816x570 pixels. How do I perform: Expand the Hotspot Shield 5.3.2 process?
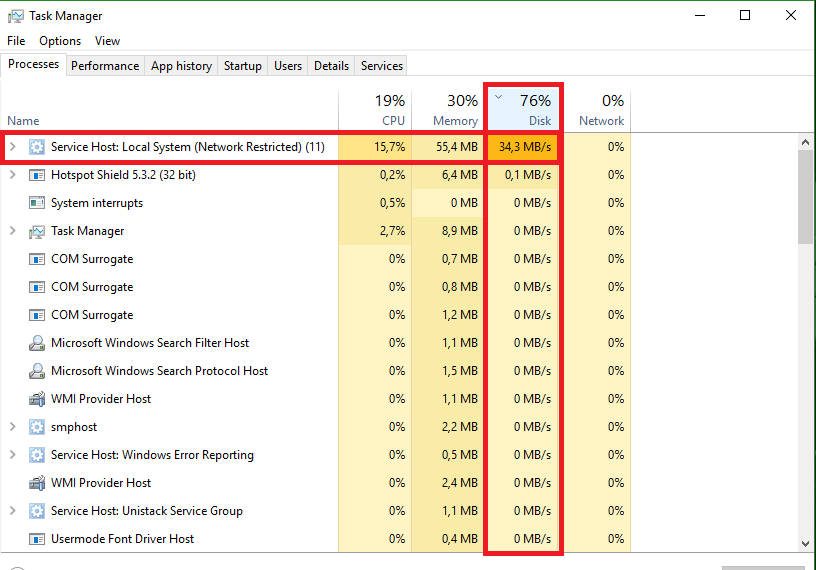13,175
